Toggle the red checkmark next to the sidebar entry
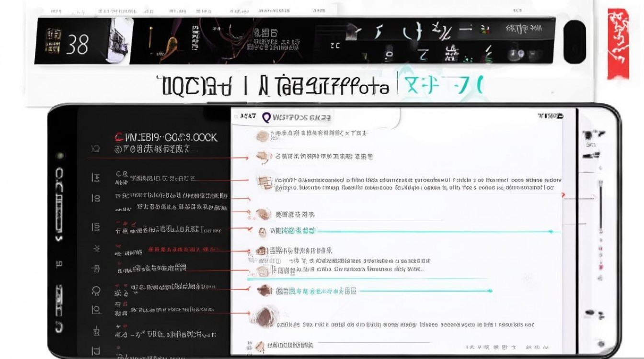Screen dimensions: 644x359 (x=250, y=229)
